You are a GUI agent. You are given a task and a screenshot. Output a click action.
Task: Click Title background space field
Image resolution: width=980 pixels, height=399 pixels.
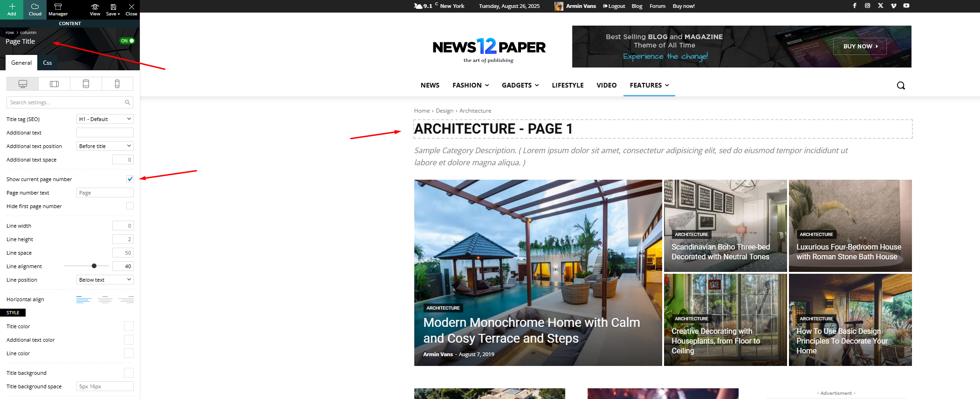coord(105,386)
